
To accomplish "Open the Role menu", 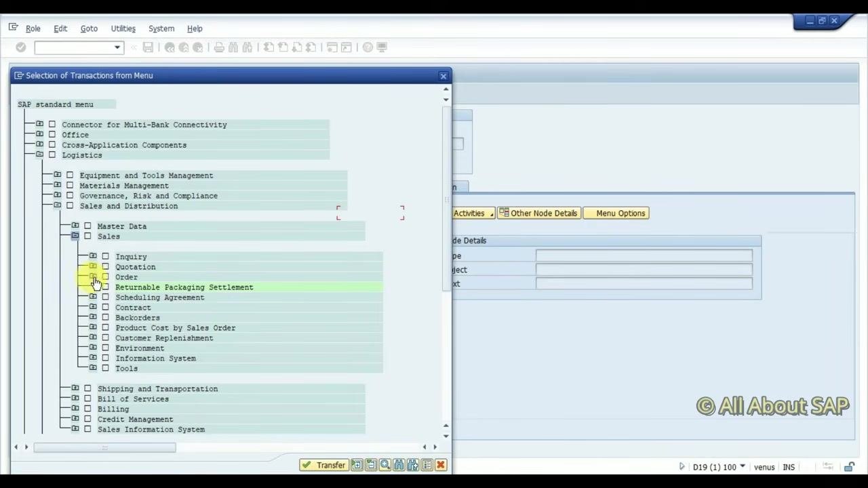I will click(x=33, y=28).
